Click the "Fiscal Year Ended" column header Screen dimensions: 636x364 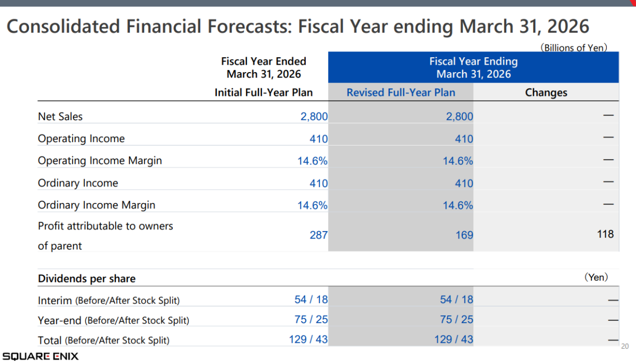263,67
